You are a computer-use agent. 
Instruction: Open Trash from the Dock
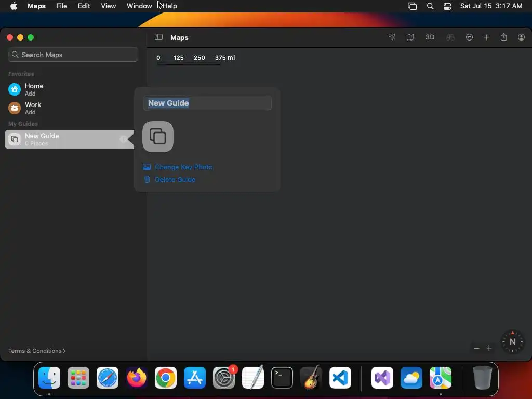click(x=483, y=378)
